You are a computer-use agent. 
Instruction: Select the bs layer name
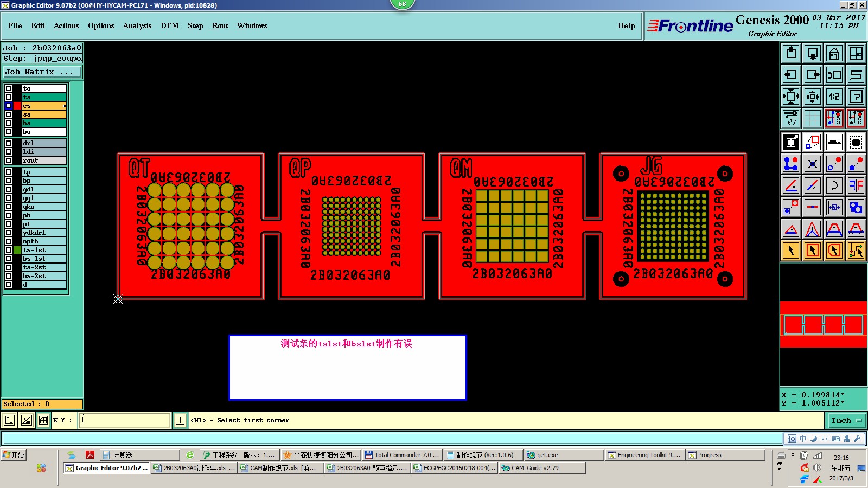point(44,123)
